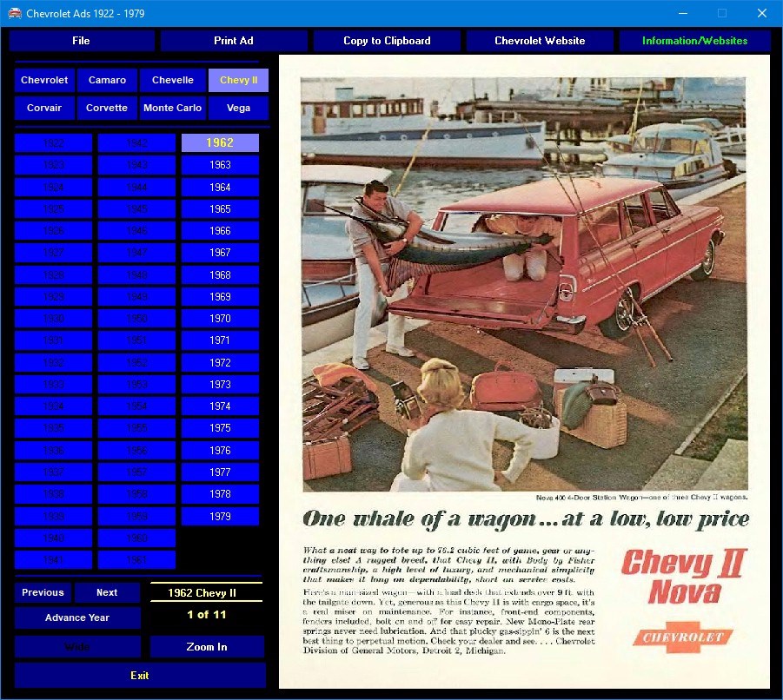The height and width of the screenshot is (700, 783).
Task: Choose year 1978
Action: [220, 494]
